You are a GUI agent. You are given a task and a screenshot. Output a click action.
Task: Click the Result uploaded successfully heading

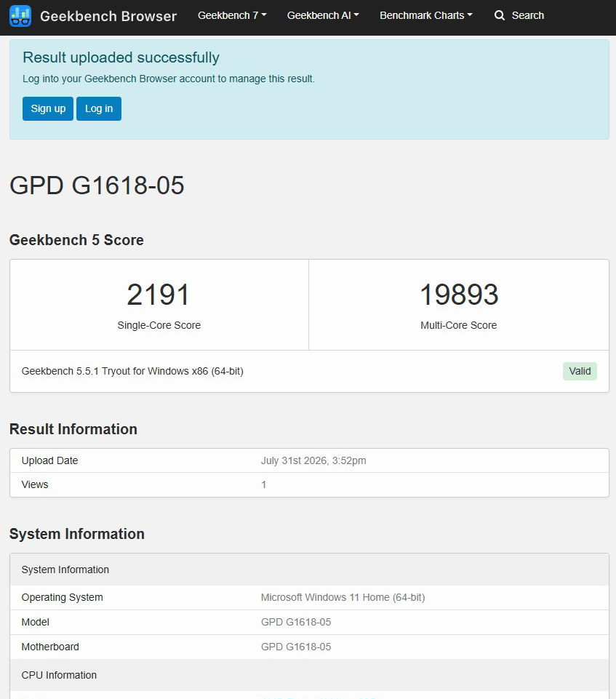click(121, 57)
